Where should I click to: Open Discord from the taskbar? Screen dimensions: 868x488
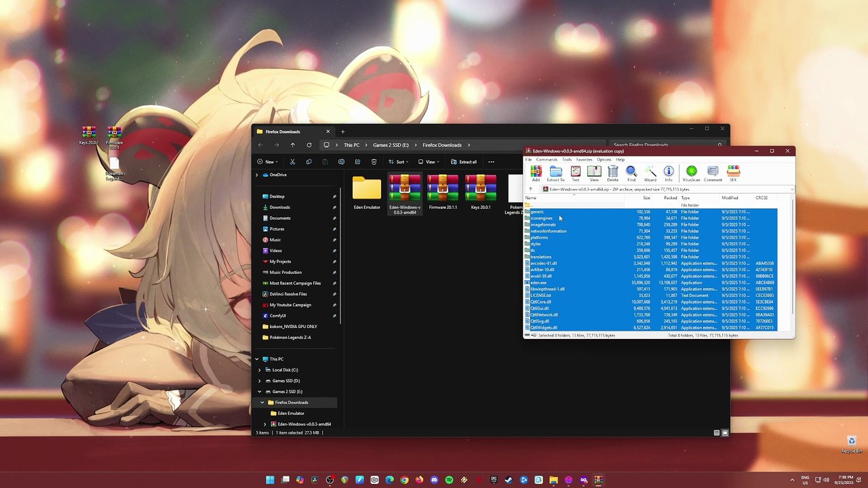tap(434, 480)
